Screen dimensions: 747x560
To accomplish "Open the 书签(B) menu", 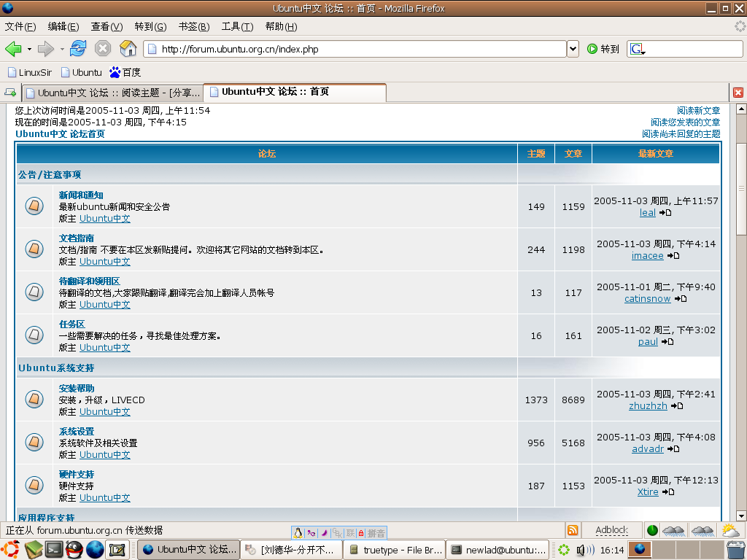I will pyautogui.click(x=194, y=27).
